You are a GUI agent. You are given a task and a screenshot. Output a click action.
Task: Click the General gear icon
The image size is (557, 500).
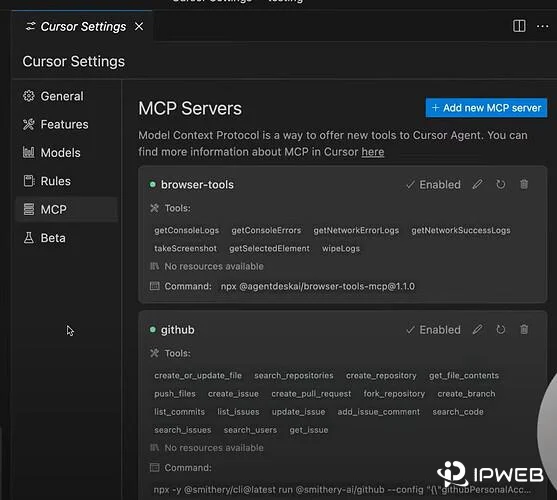tap(29, 96)
